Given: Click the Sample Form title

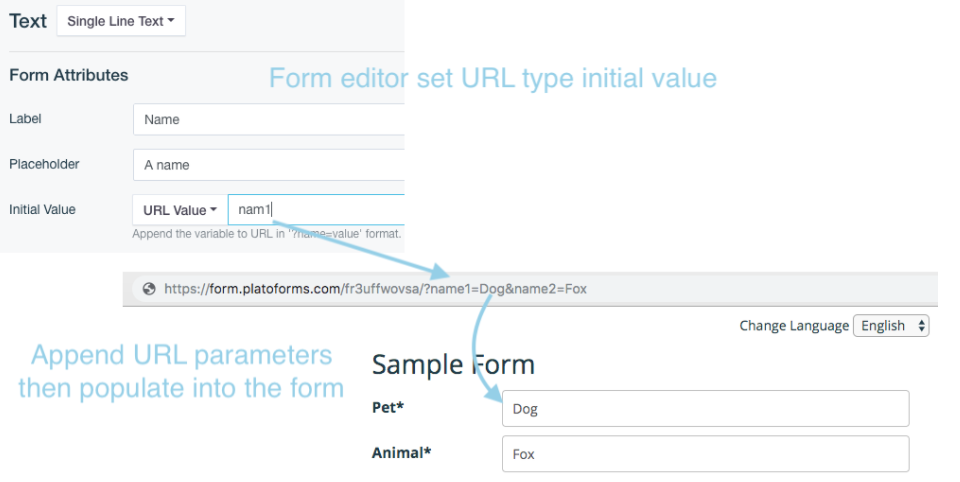Looking at the screenshot, I should coord(453,364).
